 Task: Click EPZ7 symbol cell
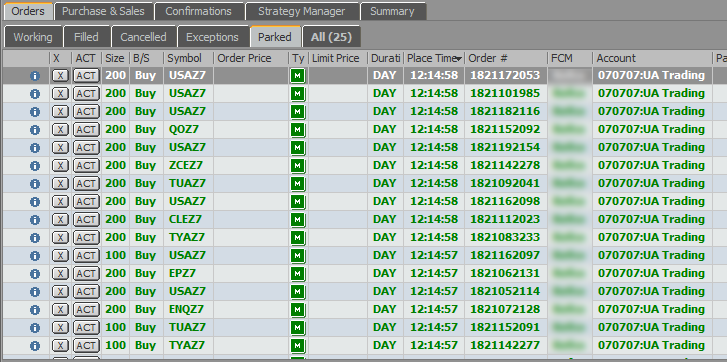click(x=188, y=273)
